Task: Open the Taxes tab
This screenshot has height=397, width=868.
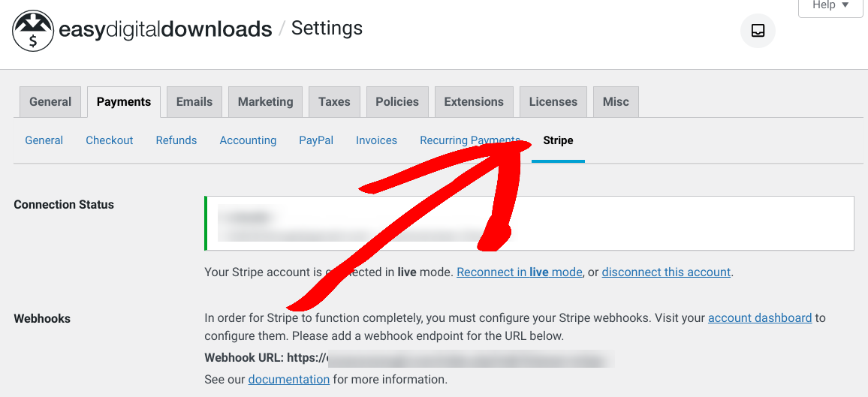Action: pos(334,102)
